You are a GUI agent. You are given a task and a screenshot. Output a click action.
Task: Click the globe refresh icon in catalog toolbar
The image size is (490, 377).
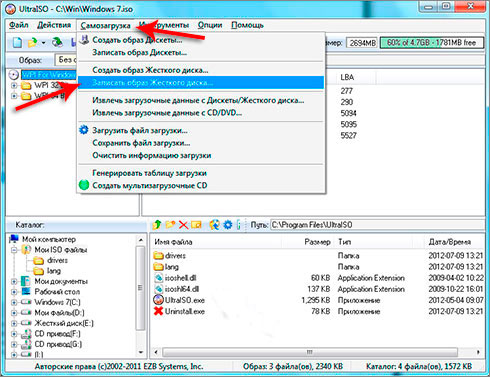214,225
